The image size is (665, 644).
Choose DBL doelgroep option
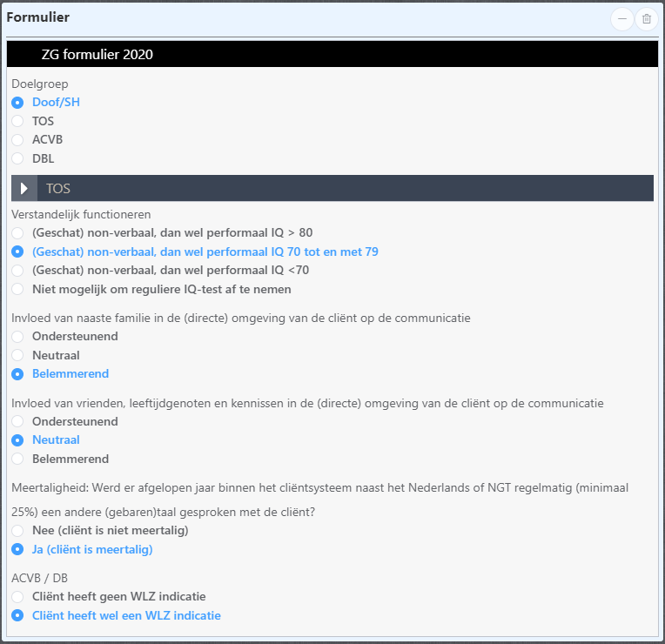point(17,158)
